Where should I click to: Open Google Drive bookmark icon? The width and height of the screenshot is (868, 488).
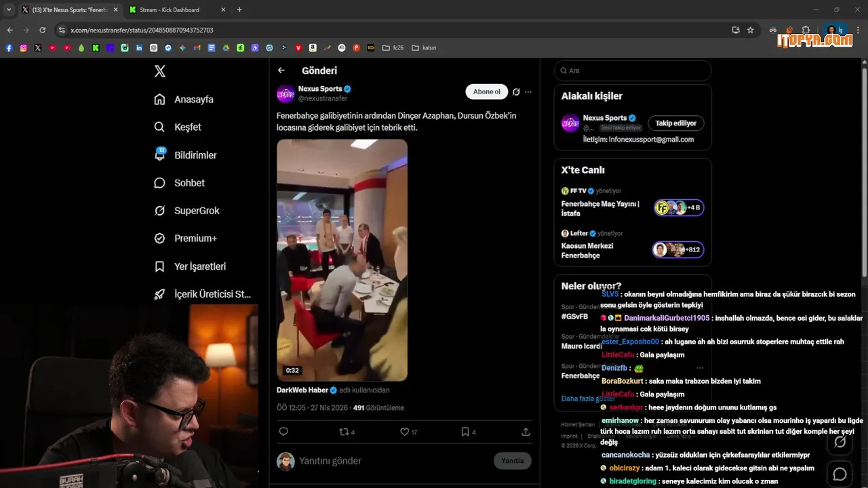(226, 47)
